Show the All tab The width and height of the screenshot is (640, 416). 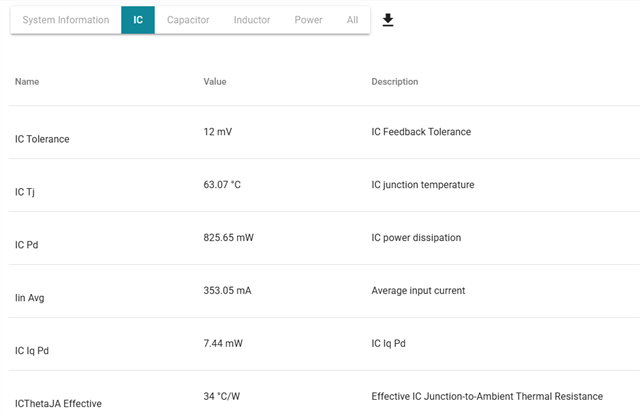click(x=352, y=20)
